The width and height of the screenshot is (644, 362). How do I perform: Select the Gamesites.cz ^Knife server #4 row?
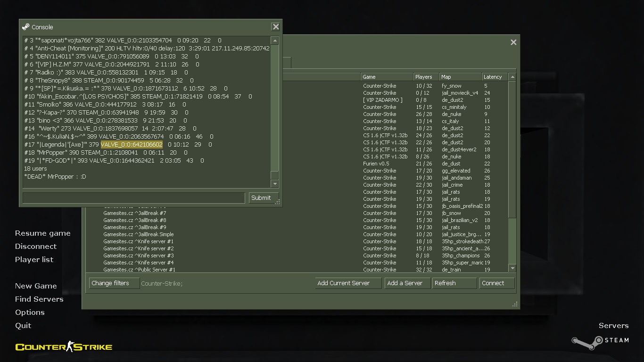[139, 263]
